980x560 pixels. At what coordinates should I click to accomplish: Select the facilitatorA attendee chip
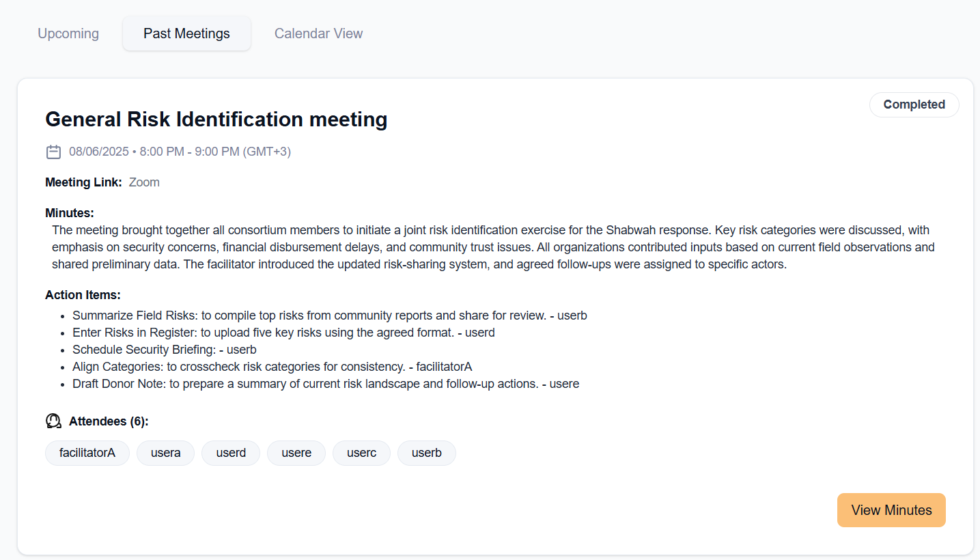coord(87,453)
